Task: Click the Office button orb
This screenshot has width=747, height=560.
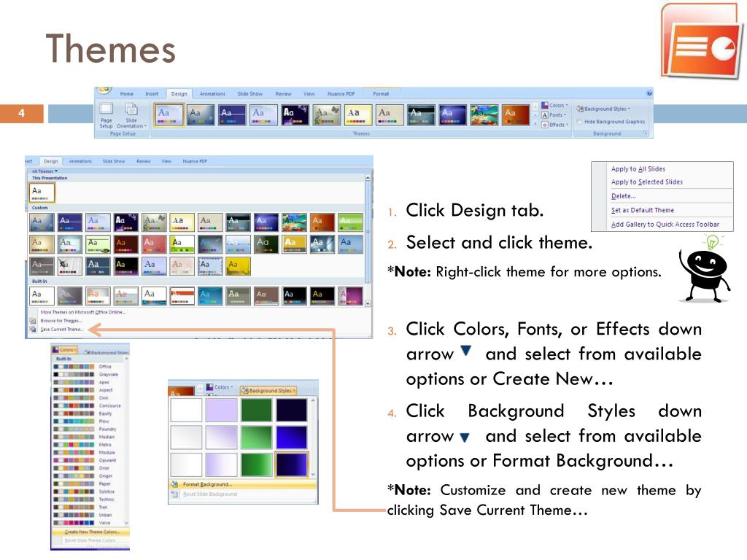Action: pyautogui.click(x=104, y=90)
